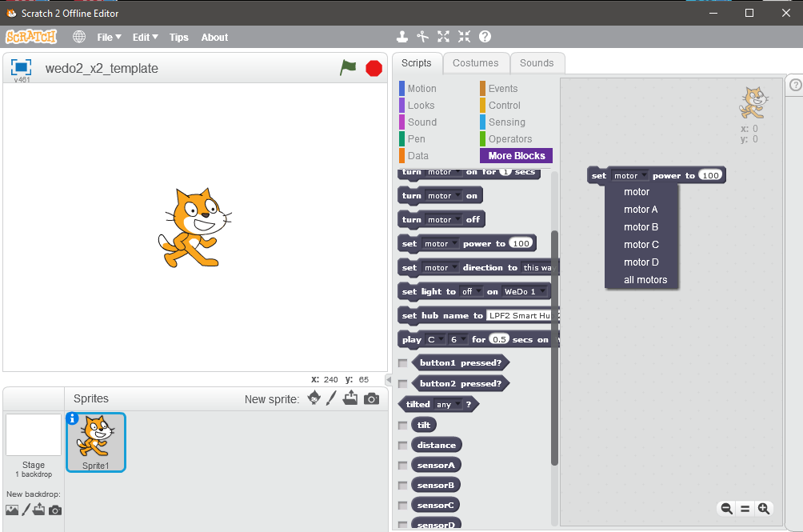Open motor dropdown in palette 'turn motor on' block
Screen dimensions: 803x532
[443, 195]
